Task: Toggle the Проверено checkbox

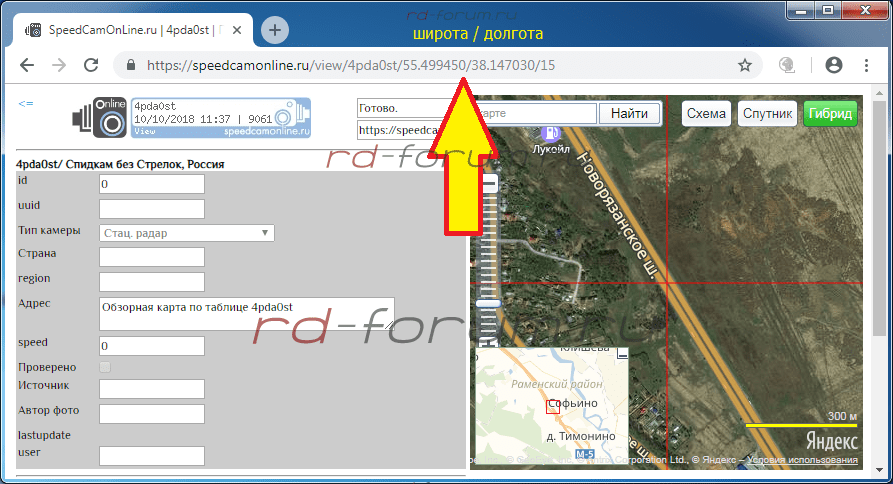Action: (x=105, y=367)
